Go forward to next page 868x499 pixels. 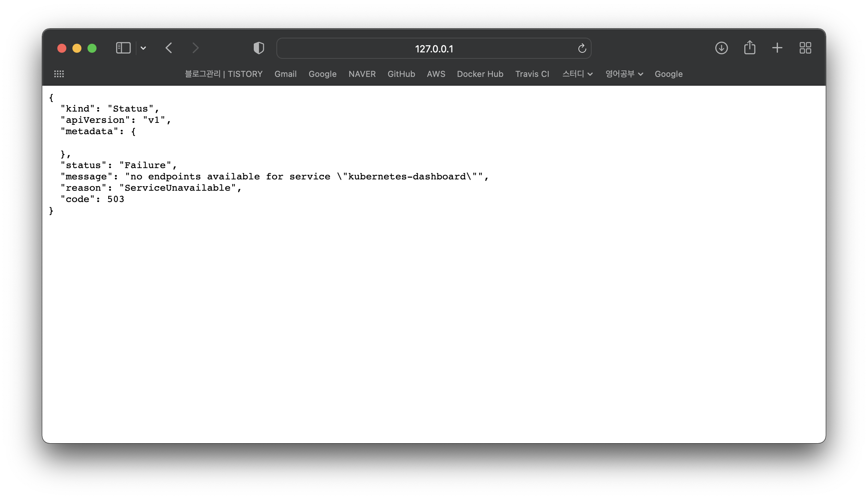coord(195,48)
